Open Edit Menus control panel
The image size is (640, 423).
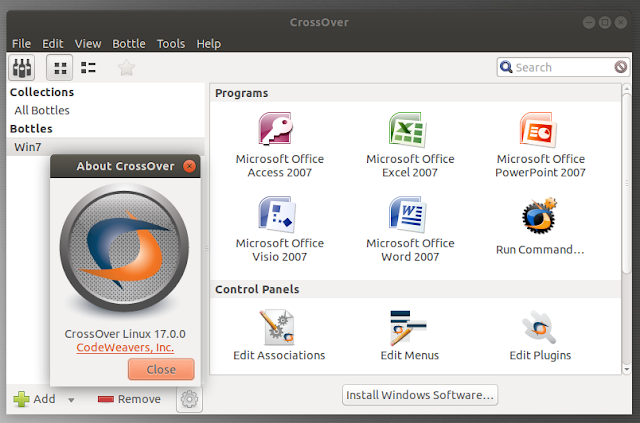[410, 335]
